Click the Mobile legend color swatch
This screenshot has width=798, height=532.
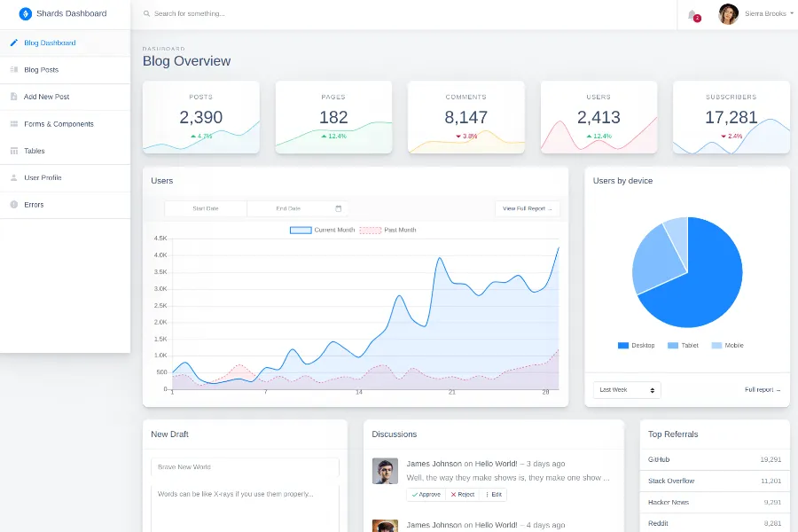[x=716, y=345]
